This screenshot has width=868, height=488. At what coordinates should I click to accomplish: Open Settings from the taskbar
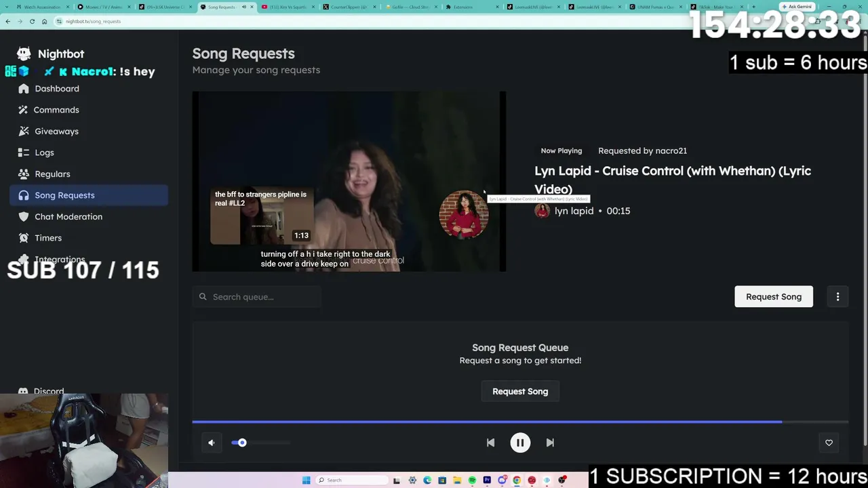(x=412, y=480)
